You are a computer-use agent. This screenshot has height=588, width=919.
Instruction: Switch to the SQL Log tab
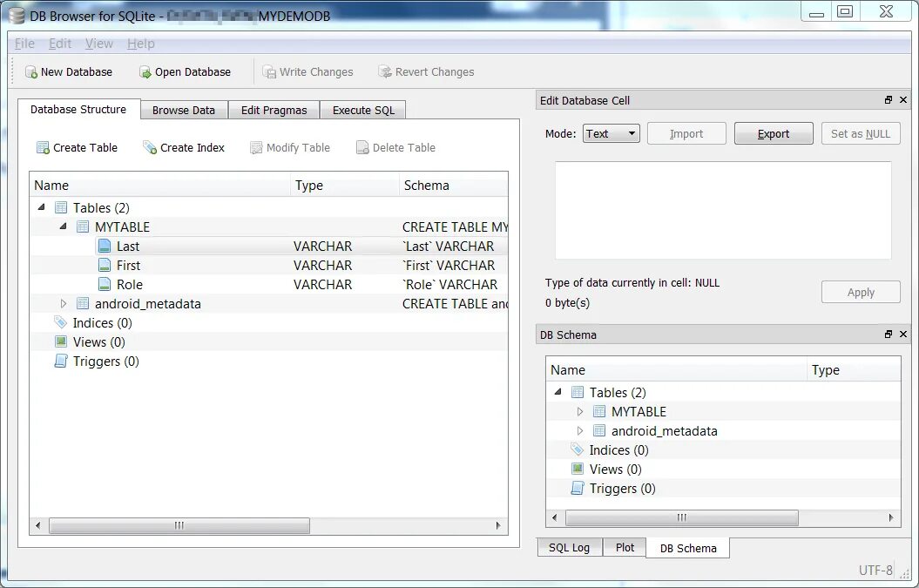point(569,548)
